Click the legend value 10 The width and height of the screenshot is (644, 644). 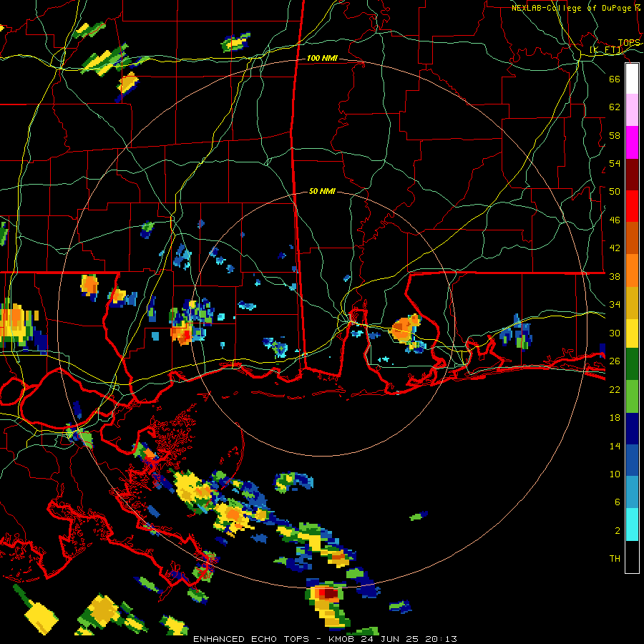[615, 474]
